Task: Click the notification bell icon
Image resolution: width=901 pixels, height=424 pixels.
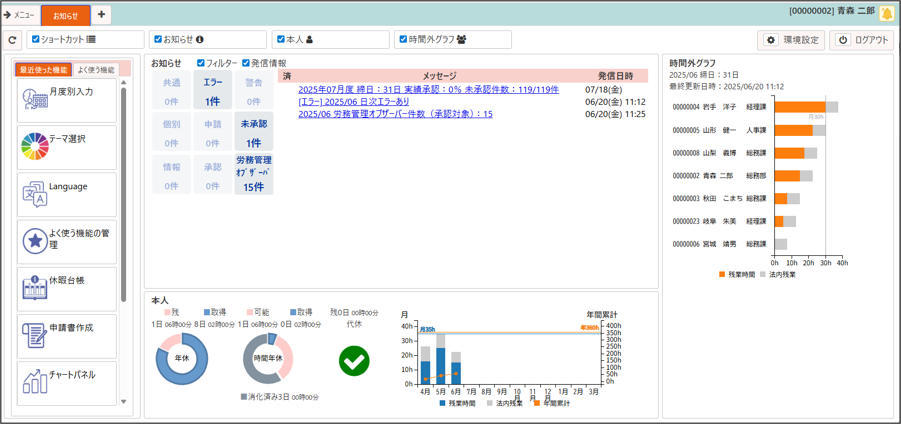Action: tap(886, 13)
